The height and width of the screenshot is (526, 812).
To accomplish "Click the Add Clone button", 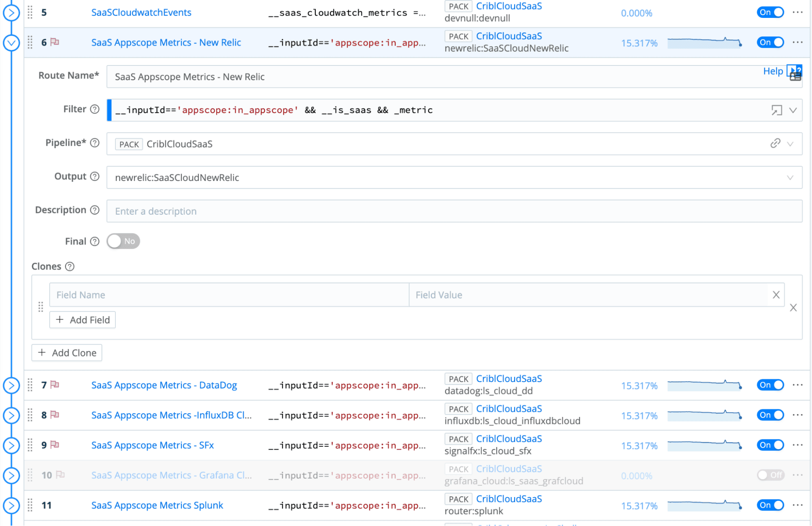I will click(x=67, y=353).
